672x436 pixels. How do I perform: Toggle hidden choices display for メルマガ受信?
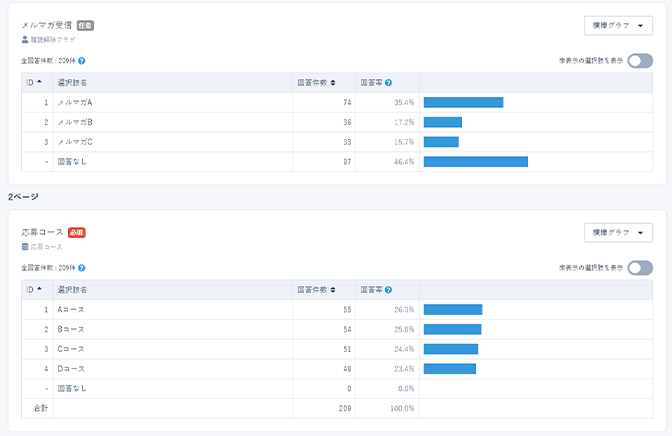coord(640,61)
